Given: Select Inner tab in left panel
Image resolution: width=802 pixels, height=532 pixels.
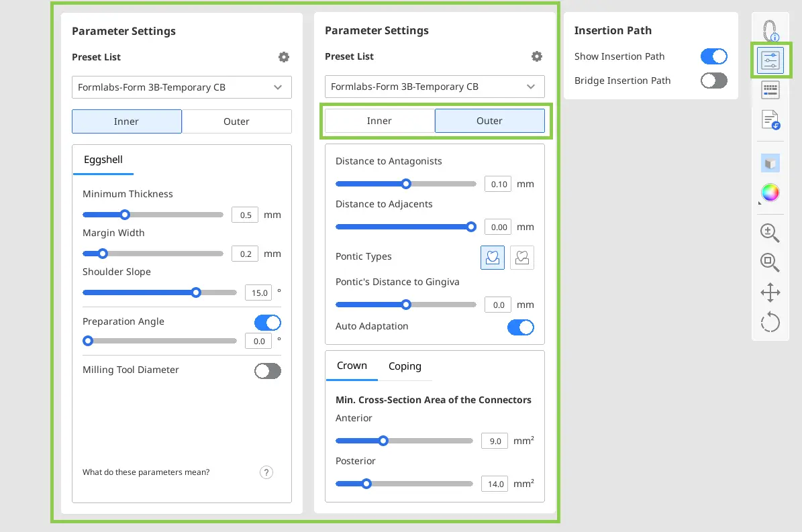Looking at the screenshot, I should click(x=127, y=121).
